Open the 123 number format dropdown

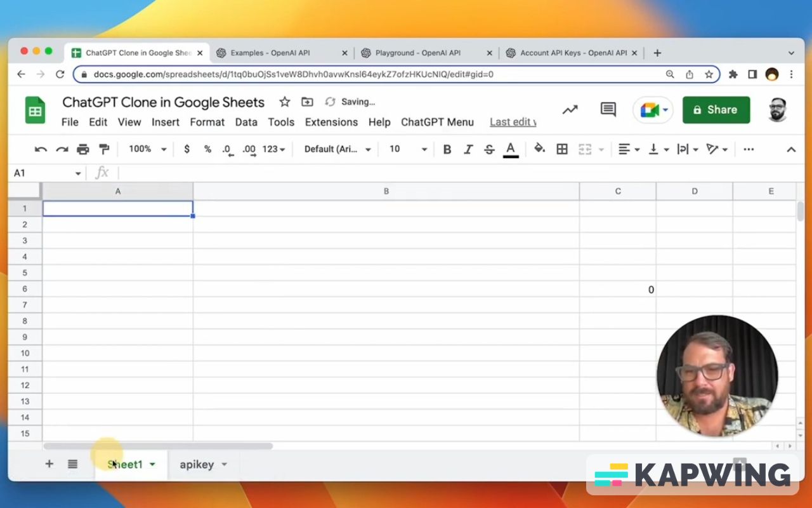click(x=273, y=149)
